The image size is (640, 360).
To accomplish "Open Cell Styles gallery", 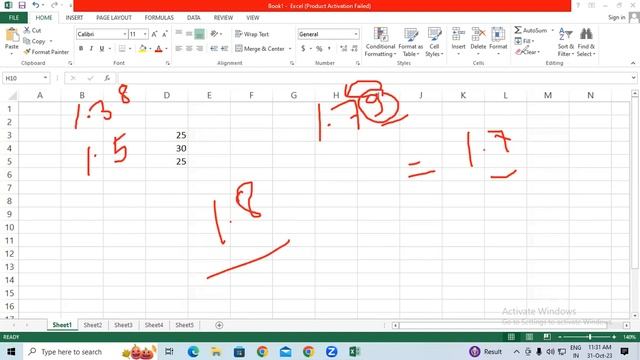I will [x=434, y=42].
